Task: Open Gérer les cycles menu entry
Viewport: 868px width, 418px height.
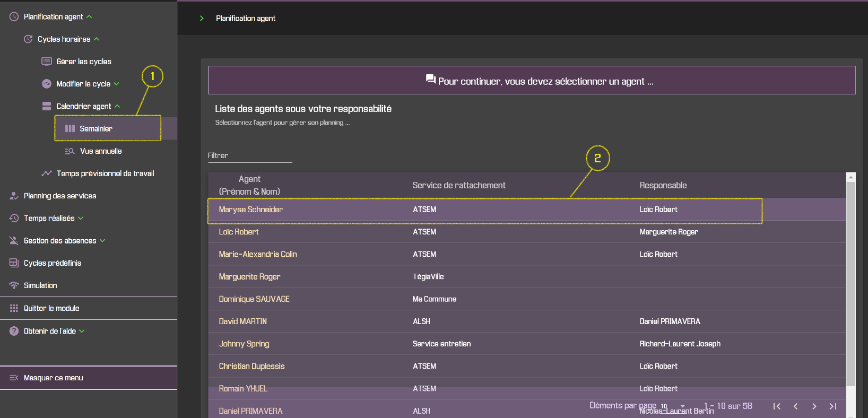Action: [x=84, y=62]
